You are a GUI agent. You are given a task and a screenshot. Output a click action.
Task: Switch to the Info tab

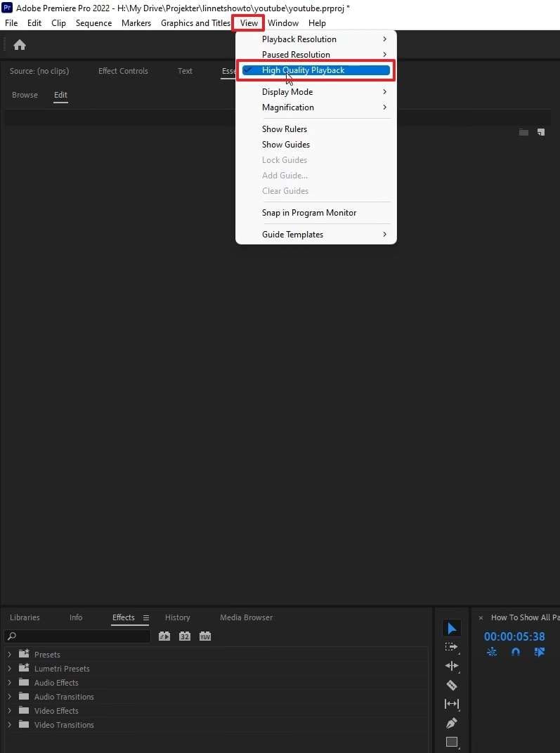(x=76, y=617)
